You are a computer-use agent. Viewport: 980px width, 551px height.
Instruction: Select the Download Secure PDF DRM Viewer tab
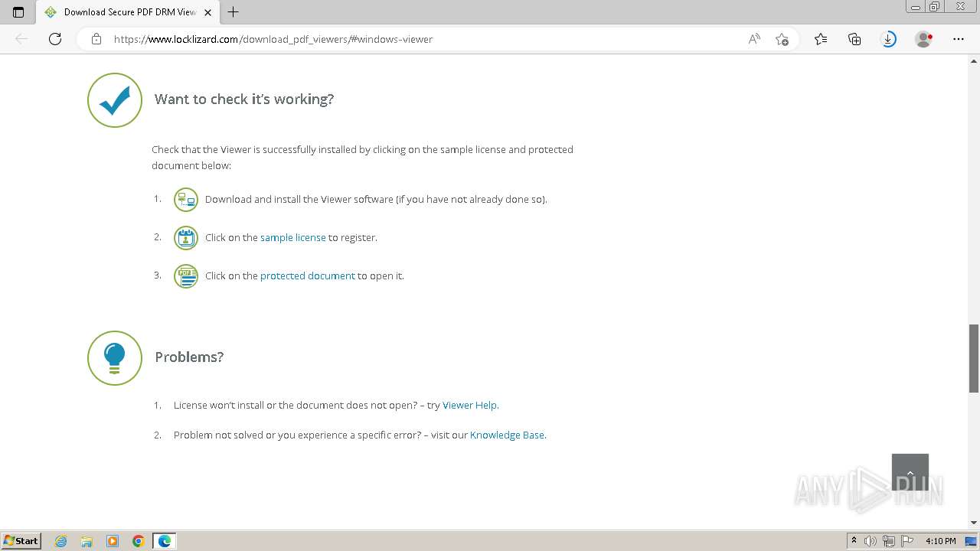[x=127, y=12]
